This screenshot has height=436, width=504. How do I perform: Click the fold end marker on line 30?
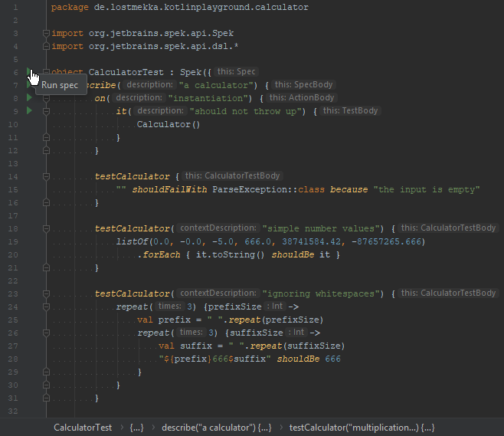46,385
